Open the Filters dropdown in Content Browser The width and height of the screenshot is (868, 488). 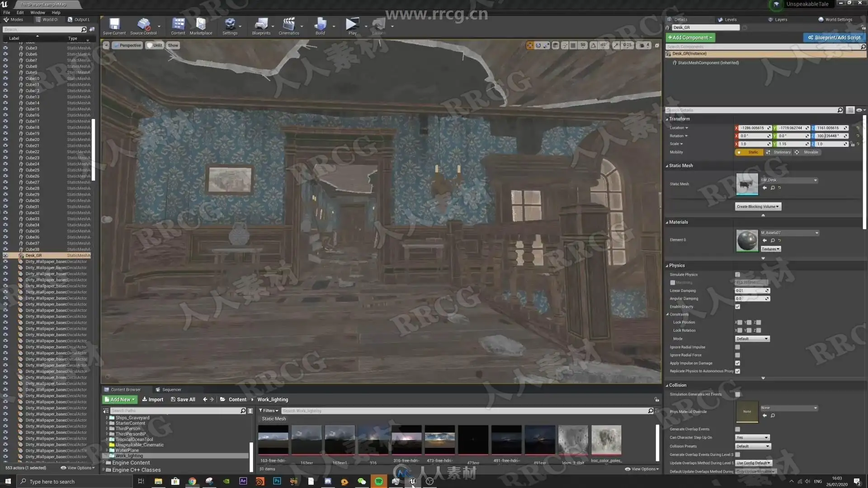pyautogui.click(x=269, y=411)
